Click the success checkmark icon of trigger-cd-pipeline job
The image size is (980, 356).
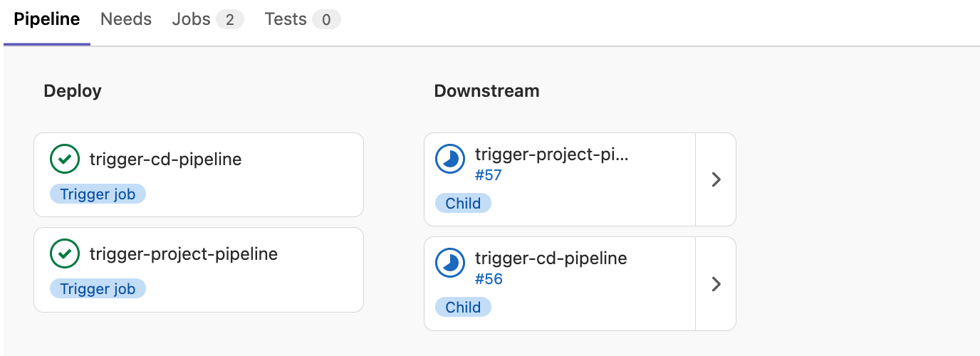[x=65, y=159]
